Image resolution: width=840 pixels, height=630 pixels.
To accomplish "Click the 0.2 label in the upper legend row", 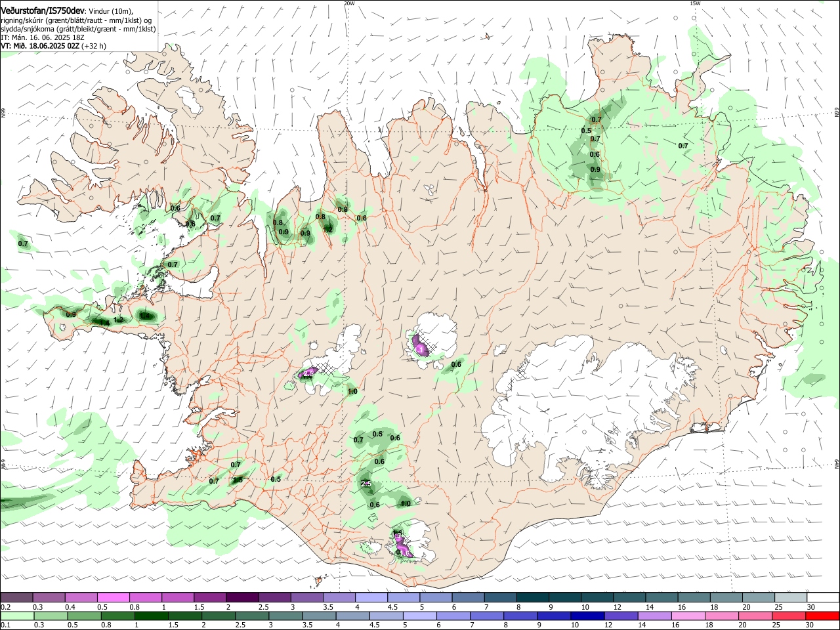I will click(x=5, y=607).
